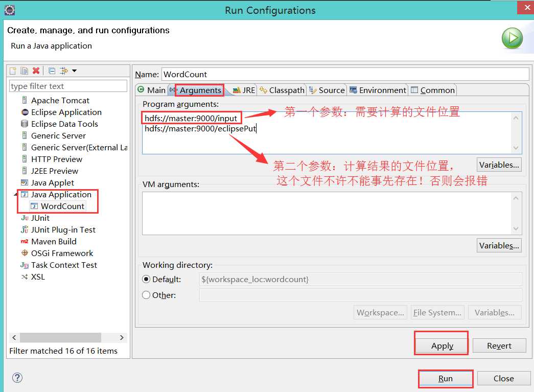Click the Generic Server(External La icon
534x392 pixels.
(x=25, y=147)
